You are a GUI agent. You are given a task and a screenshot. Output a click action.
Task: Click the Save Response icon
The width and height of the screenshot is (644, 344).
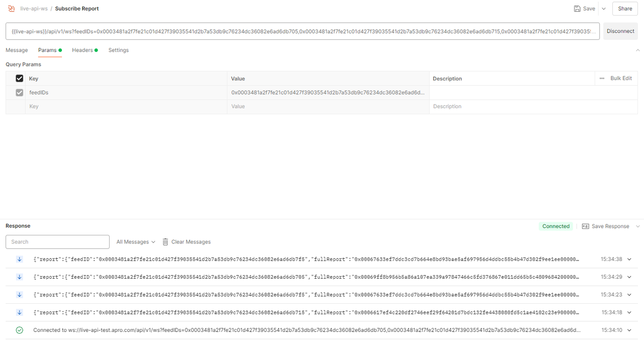coord(585,226)
